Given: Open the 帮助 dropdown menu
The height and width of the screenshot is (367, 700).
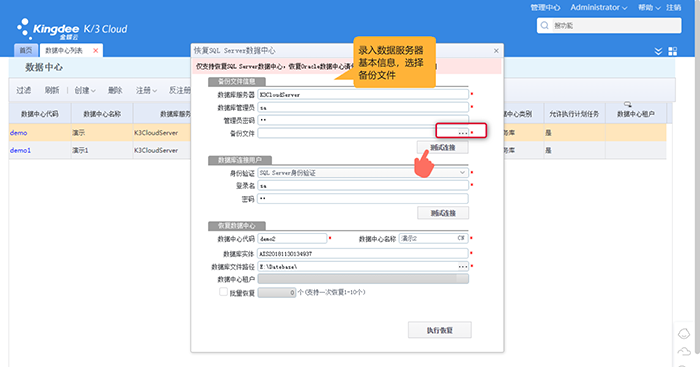Looking at the screenshot, I should tap(649, 8).
